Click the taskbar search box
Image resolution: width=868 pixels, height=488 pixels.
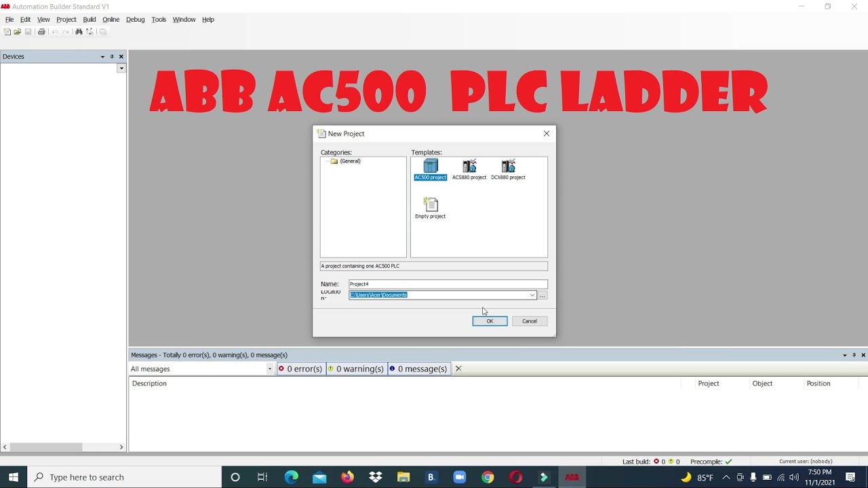[124, 477]
